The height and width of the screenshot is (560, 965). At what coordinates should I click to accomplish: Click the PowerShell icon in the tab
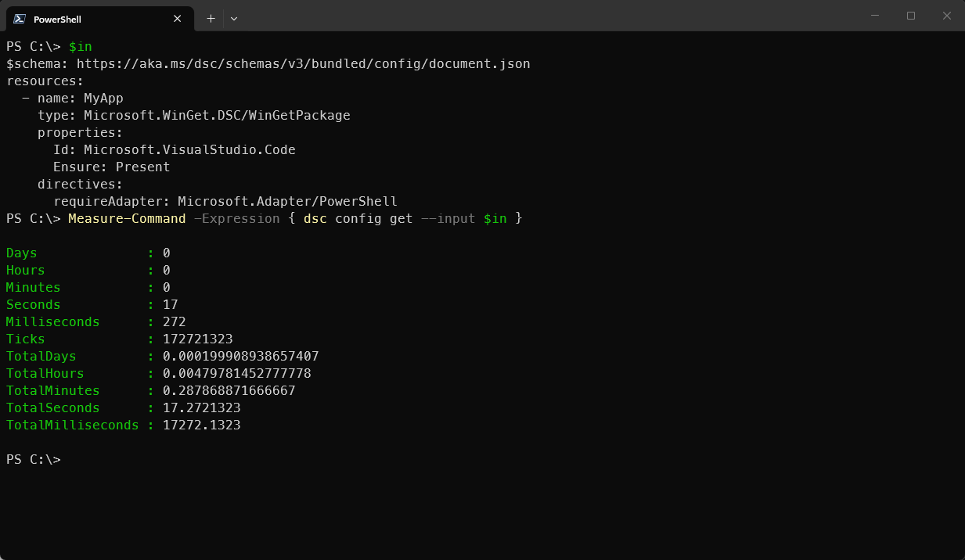click(19, 19)
